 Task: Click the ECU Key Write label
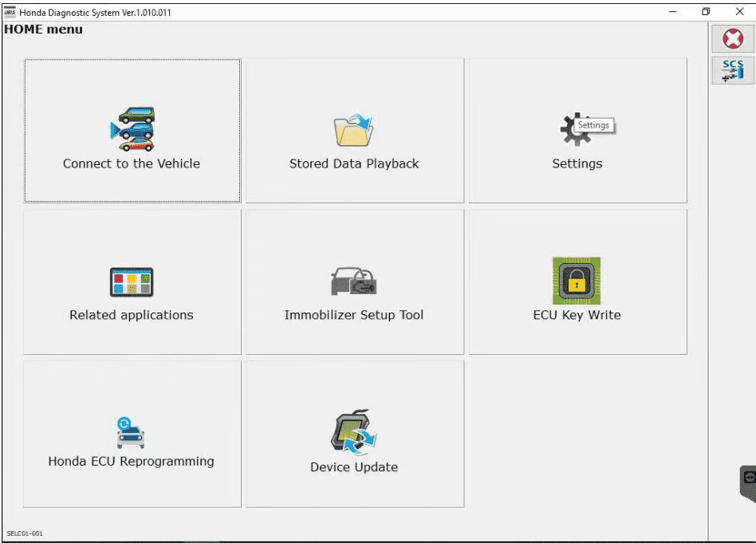(x=577, y=315)
